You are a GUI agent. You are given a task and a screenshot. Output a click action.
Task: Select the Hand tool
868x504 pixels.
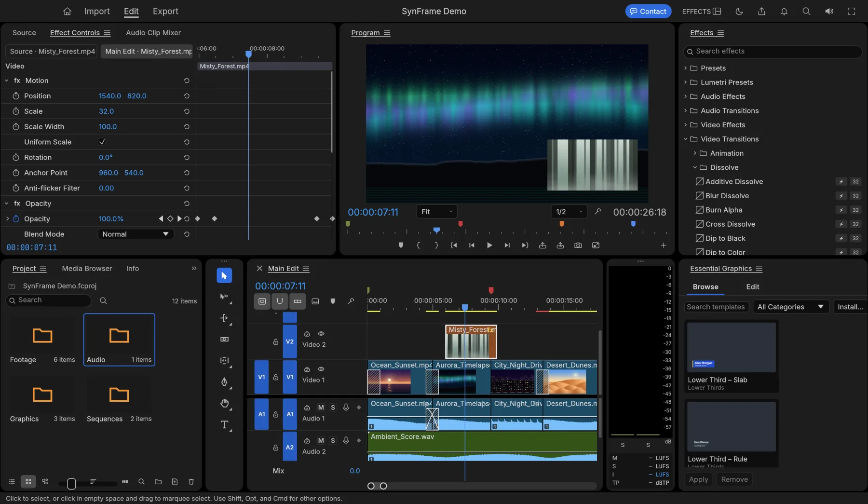click(x=224, y=403)
